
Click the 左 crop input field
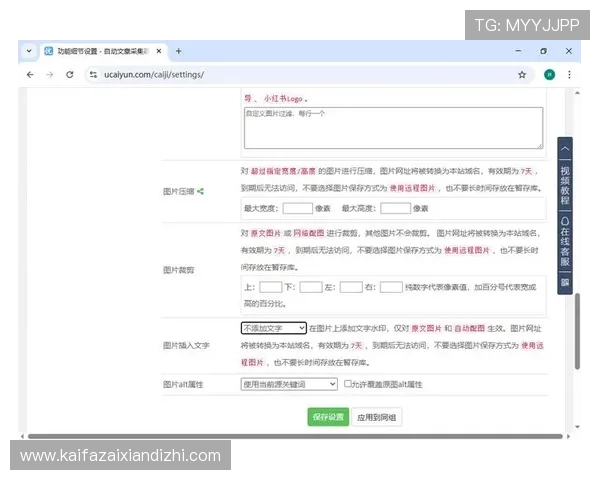(351, 287)
